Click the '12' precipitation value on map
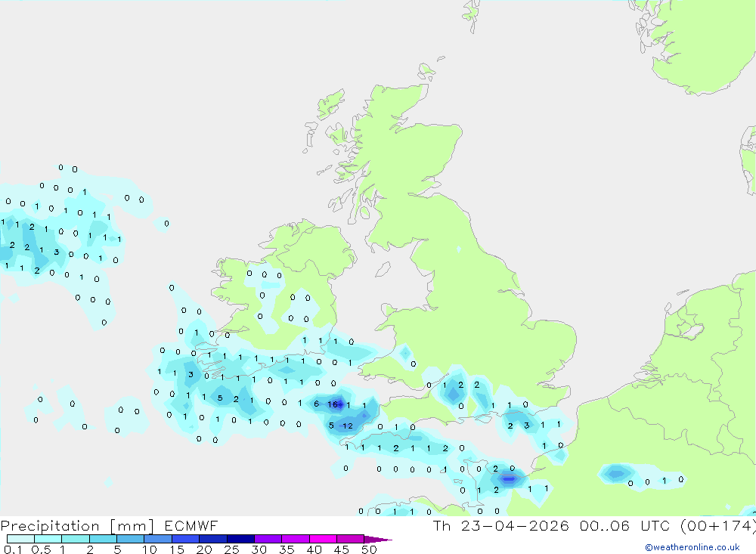 pyautogui.click(x=348, y=426)
